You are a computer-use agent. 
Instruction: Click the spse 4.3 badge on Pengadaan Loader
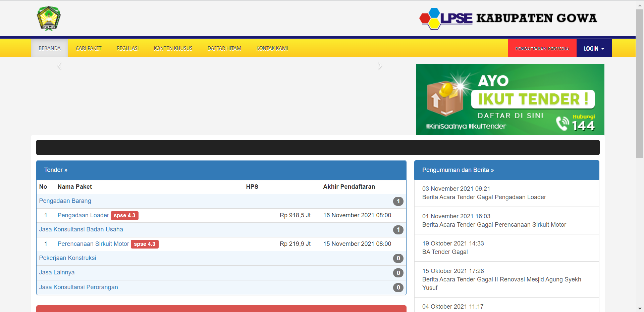pyautogui.click(x=124, y=215)
